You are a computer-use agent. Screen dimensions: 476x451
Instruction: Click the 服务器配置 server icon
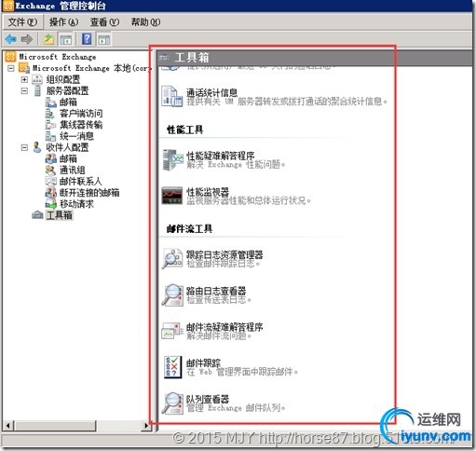[x=37, y=90]
